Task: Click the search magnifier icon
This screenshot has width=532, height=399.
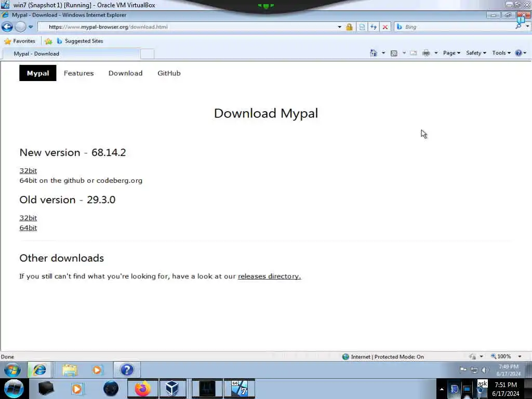Action: pos(518,26)
